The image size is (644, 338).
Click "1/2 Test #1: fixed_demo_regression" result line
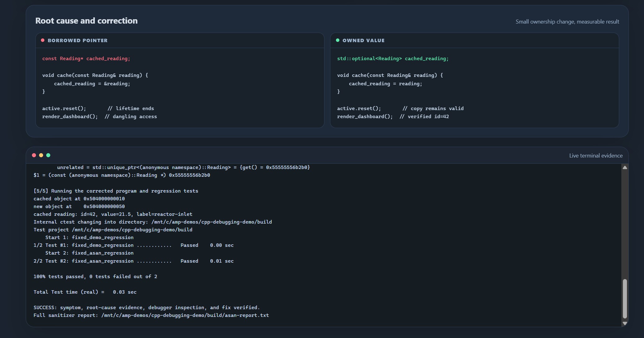coord(134,245)
